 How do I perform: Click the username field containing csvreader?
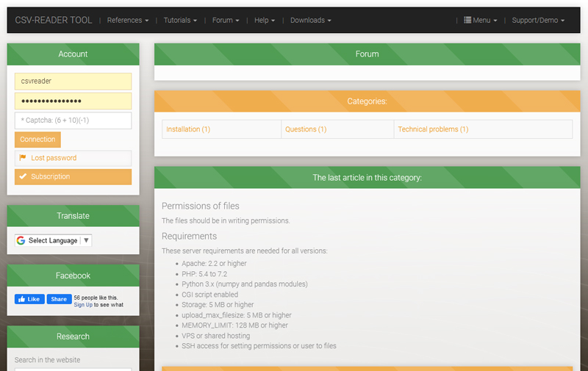coord(73,82)
